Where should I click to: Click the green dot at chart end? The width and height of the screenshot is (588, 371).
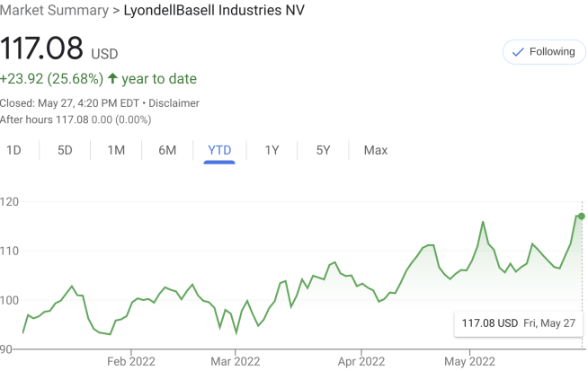click(581, 216)
